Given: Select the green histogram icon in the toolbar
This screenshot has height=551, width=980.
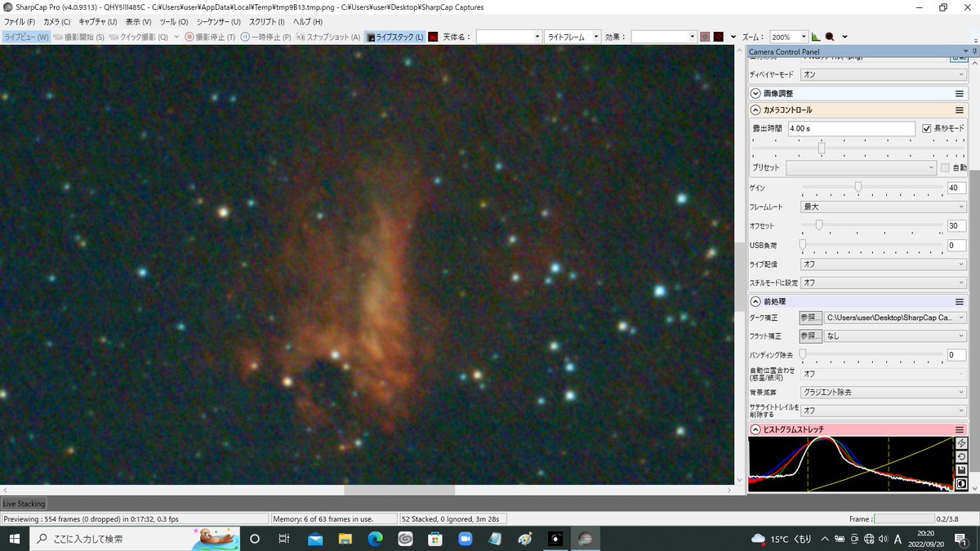Looking at the screenshot, I should pos(814,36).
